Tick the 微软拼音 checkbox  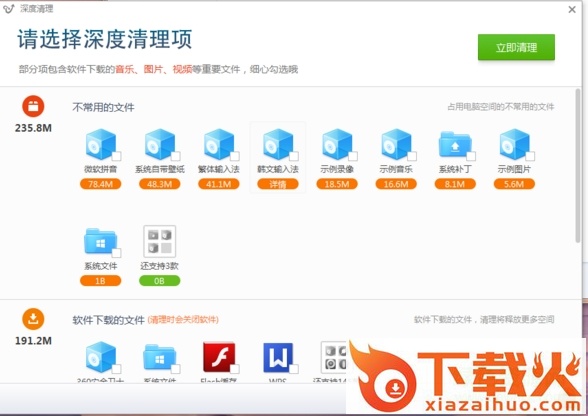tap(117, 156)
